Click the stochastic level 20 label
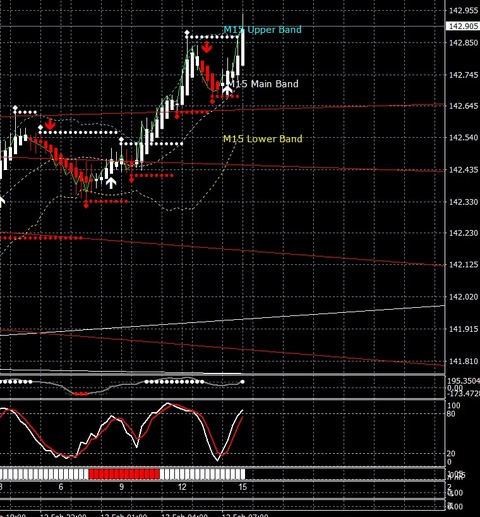Viewport: 480px width, 517px height. (451, 453)
